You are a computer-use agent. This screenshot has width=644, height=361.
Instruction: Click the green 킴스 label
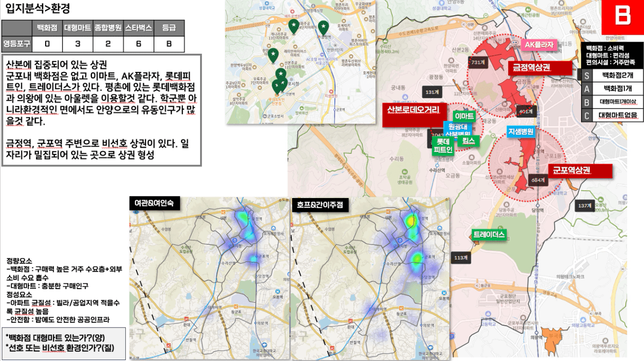click(x=468, y=141)
